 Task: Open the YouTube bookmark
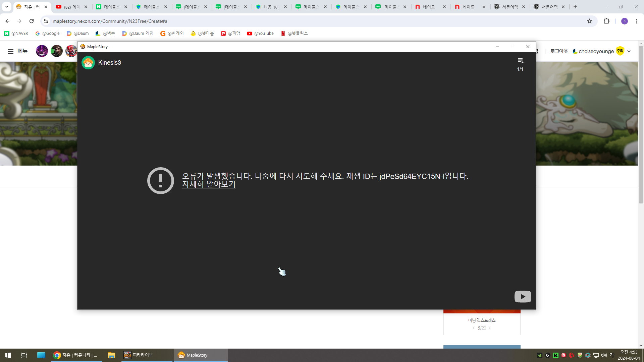(x=260, y=34)
